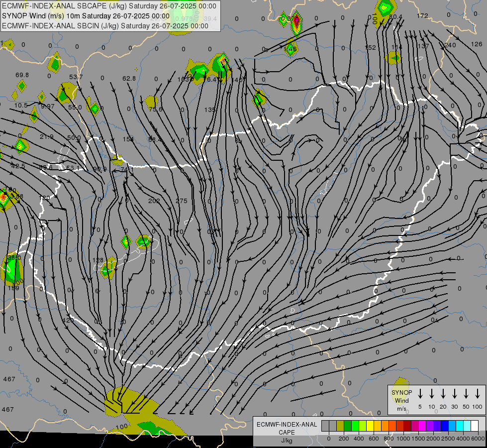Pick the dark green CAPE legend swatch

click(348, 426)
